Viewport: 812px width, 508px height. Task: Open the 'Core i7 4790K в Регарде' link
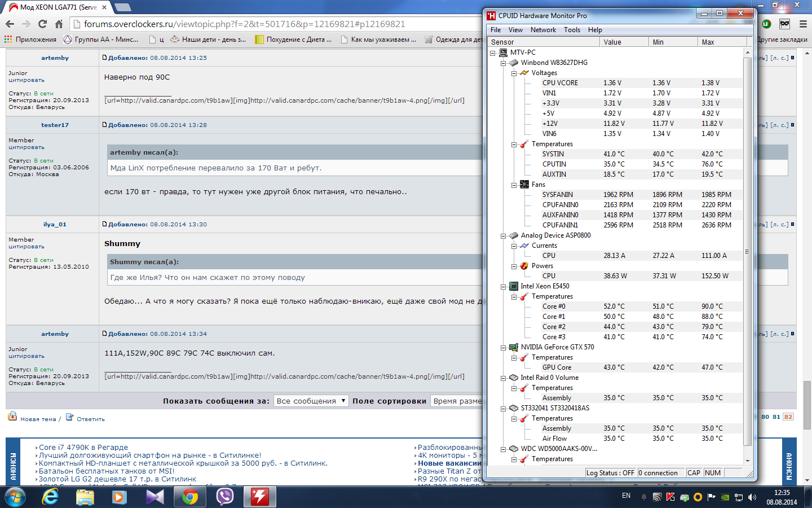(x=83, y=447)
